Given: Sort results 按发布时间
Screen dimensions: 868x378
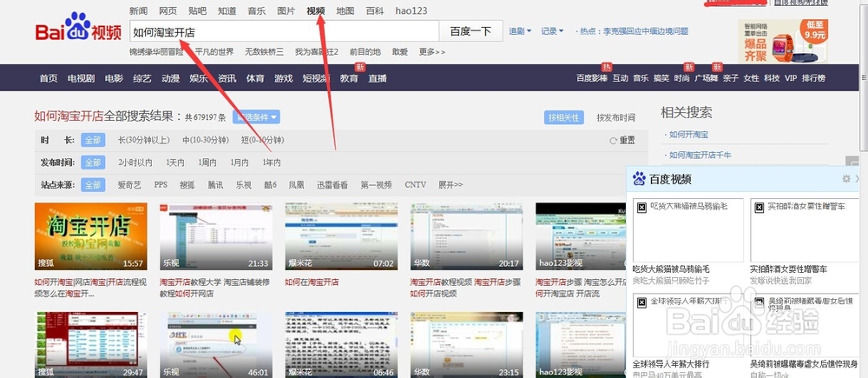Looking at the screenshot, I should click(x=615, y=117).
